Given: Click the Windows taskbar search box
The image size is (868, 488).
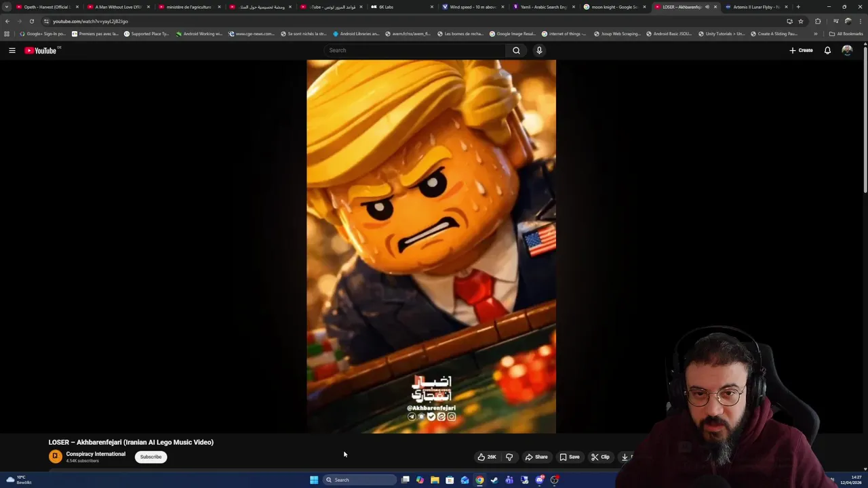Looking at the screenshot, I should 359,480.
